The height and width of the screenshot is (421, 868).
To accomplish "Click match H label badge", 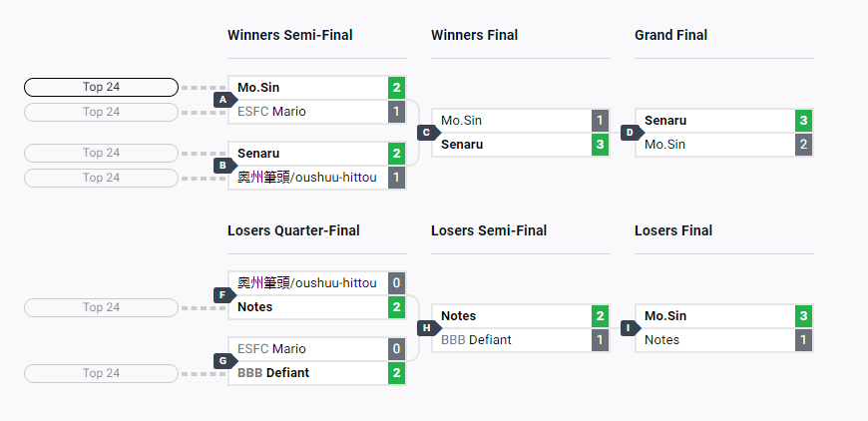I will 427,328.
